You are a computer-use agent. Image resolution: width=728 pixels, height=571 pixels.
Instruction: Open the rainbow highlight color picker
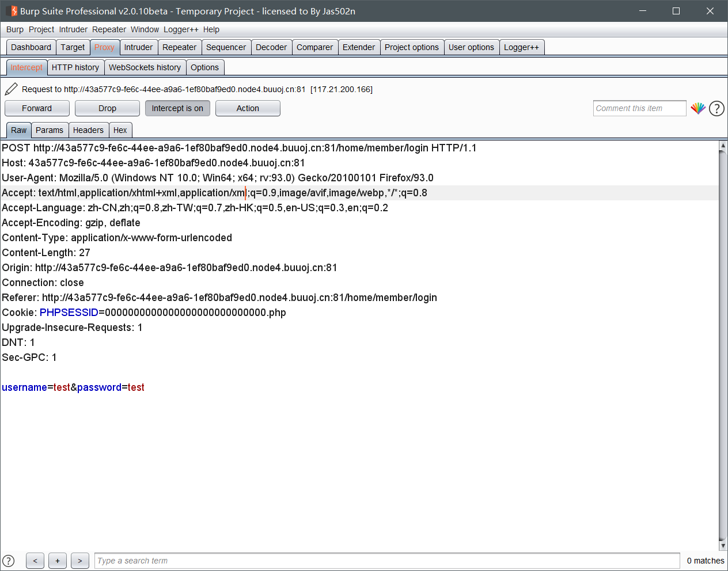pyautogui.click(x=698, y=108)
